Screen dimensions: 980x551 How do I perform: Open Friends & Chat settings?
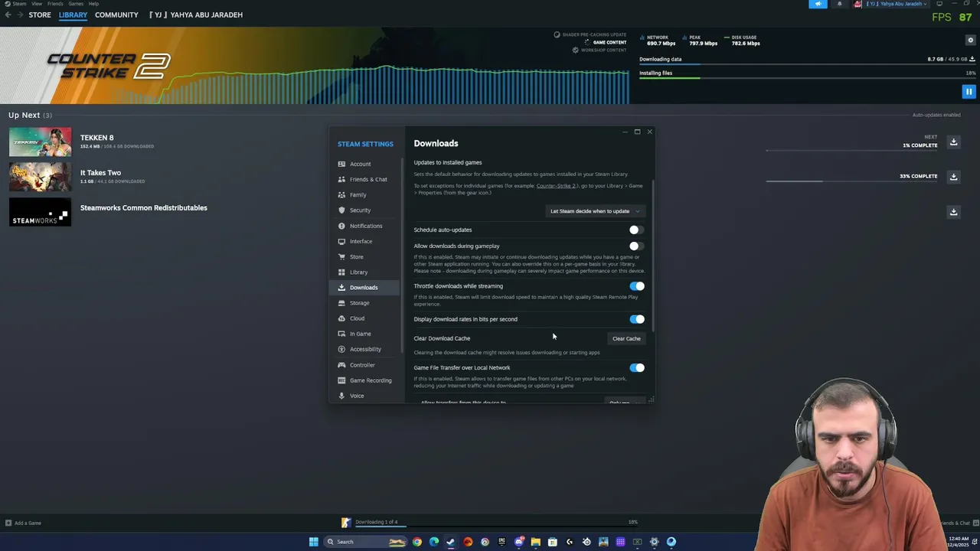[x=364, y=179]
